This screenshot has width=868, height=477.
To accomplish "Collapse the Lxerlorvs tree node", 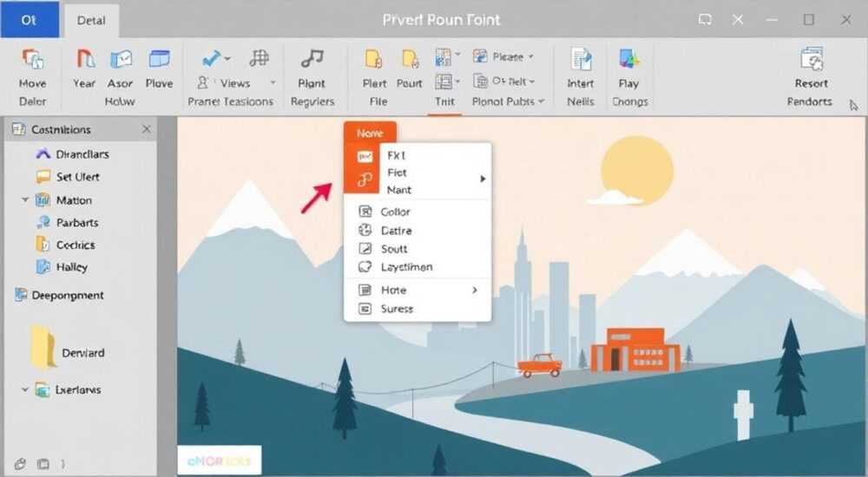I will click(25, 389).
